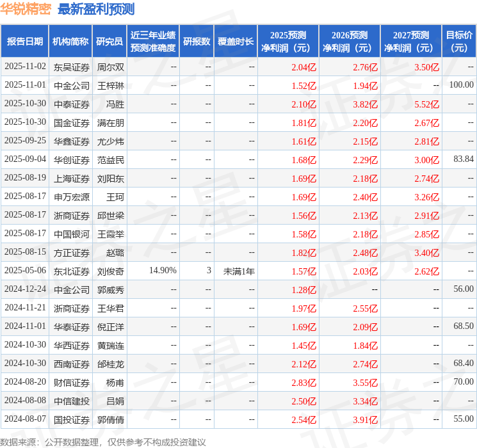Click institution 西南证券
Image resolution: width=477 pixels, height=448 pixels.
pyautogui.click(x=72, y=364)
